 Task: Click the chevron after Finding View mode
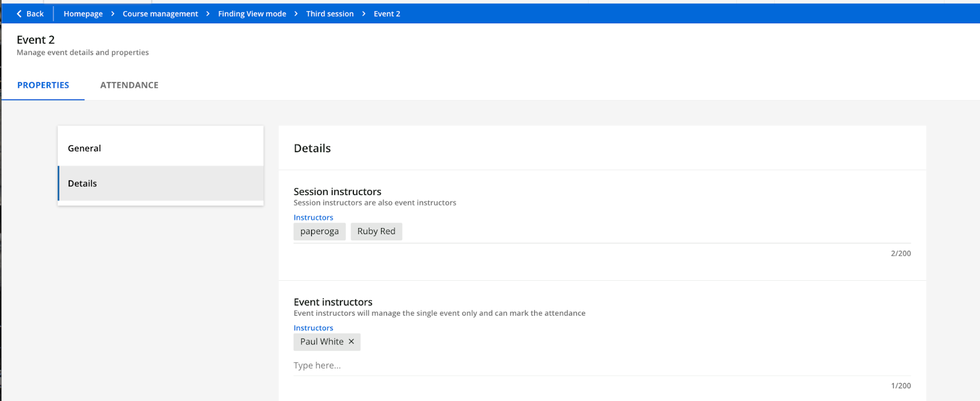click(296, 13)
